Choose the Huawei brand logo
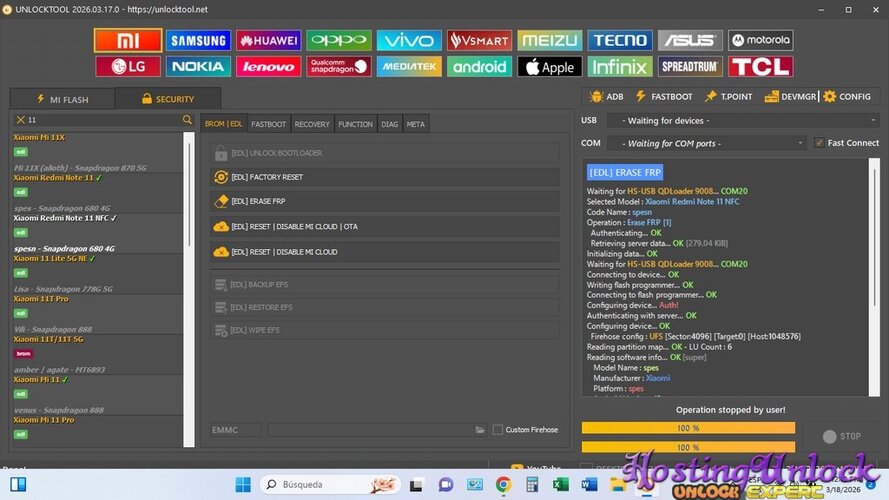This screenshot has width=889, height=500. [x=268, y=41]
